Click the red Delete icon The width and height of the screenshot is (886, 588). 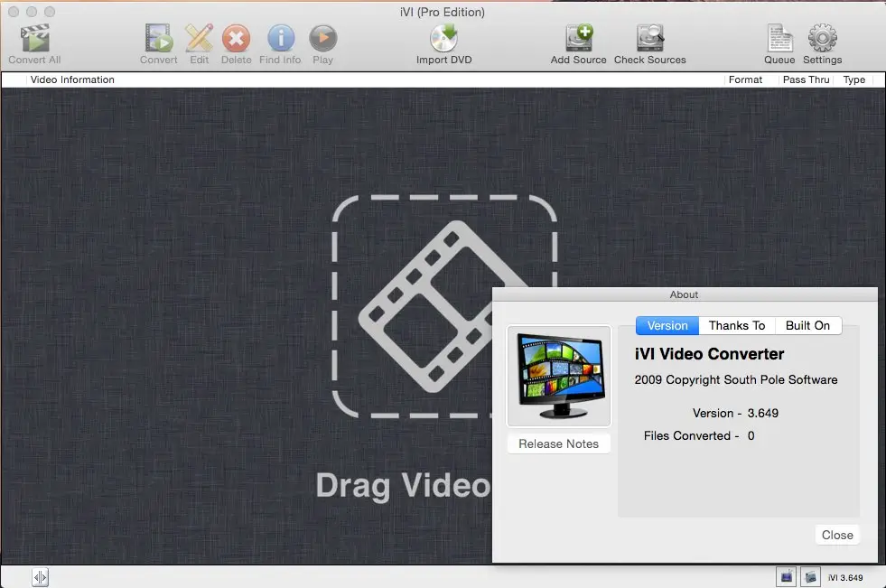click(237, 39)
